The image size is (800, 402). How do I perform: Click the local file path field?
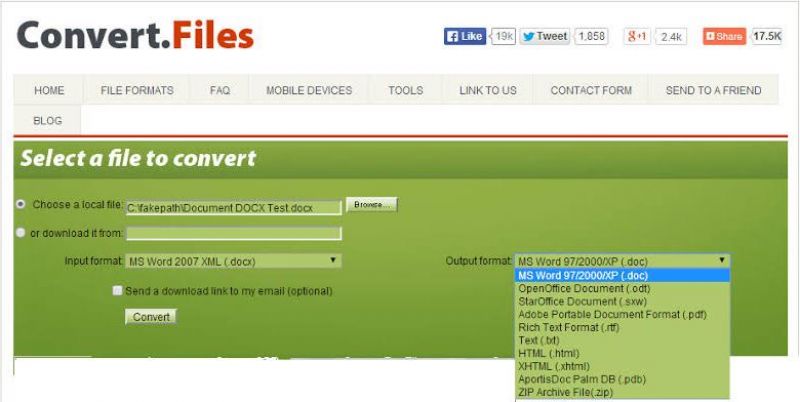point(234,207)
